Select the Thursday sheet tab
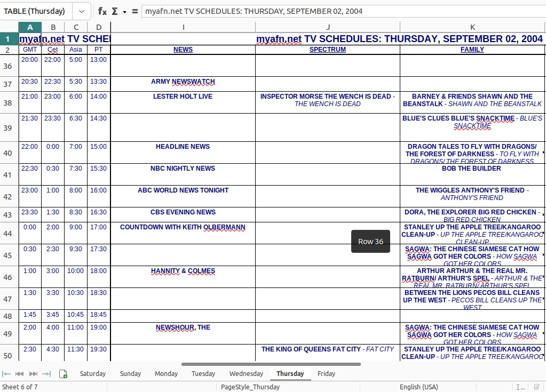The width and height of the screenshot is (546, 392). [x=290, y=373]
